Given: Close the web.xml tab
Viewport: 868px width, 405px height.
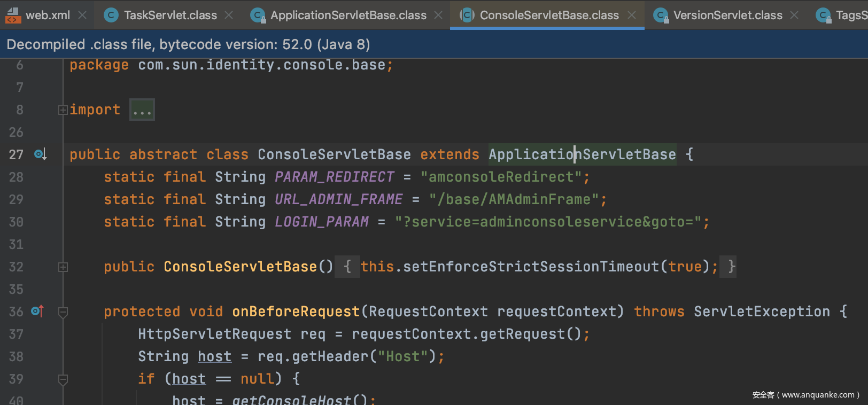Looking at the screenshot, I should 82,15.
